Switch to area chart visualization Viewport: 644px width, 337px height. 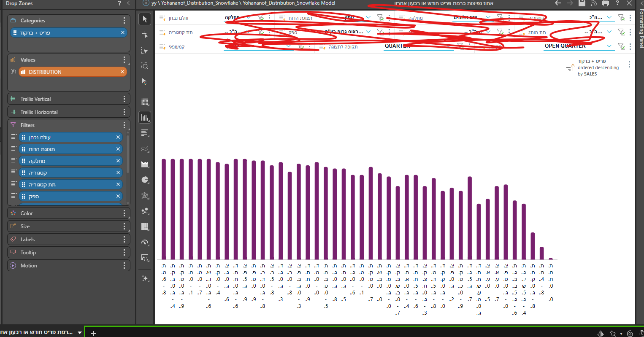(x=145, y=164)
